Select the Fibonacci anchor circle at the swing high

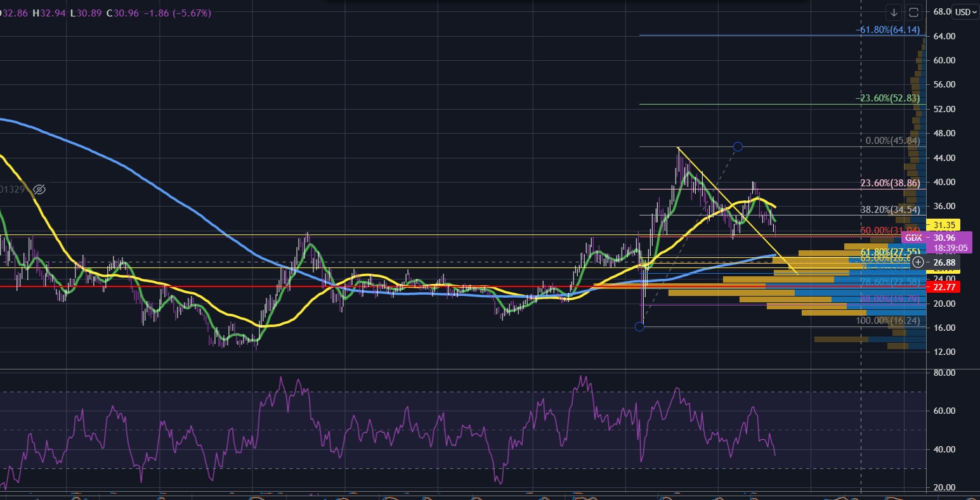pos(738,147)
